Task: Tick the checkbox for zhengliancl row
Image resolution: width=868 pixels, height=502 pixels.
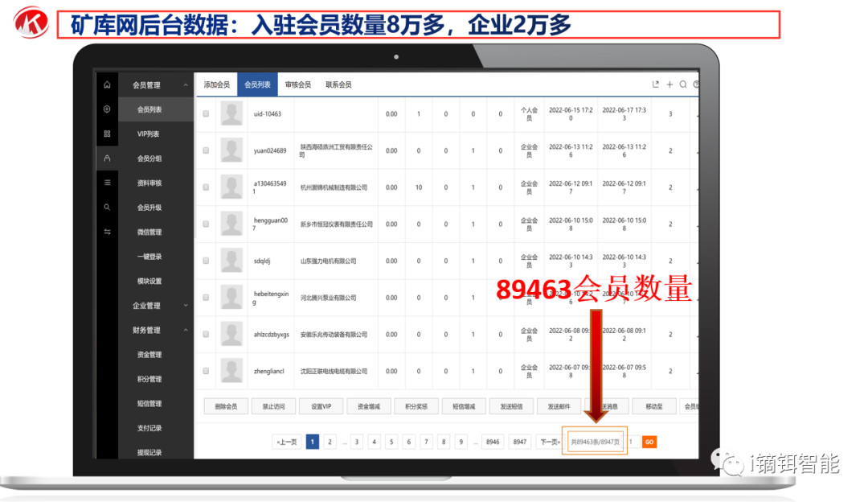Action: pyautogui.click(x=206, y=371)
